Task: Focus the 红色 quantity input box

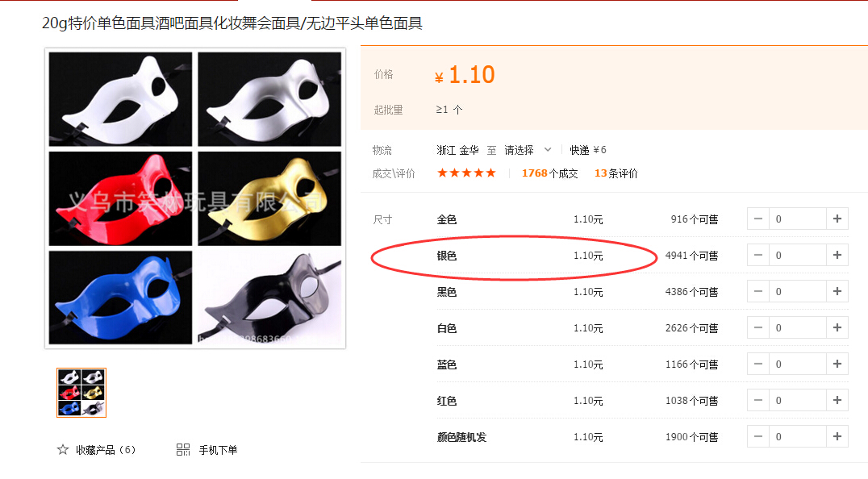Action: tap(798, 401)
